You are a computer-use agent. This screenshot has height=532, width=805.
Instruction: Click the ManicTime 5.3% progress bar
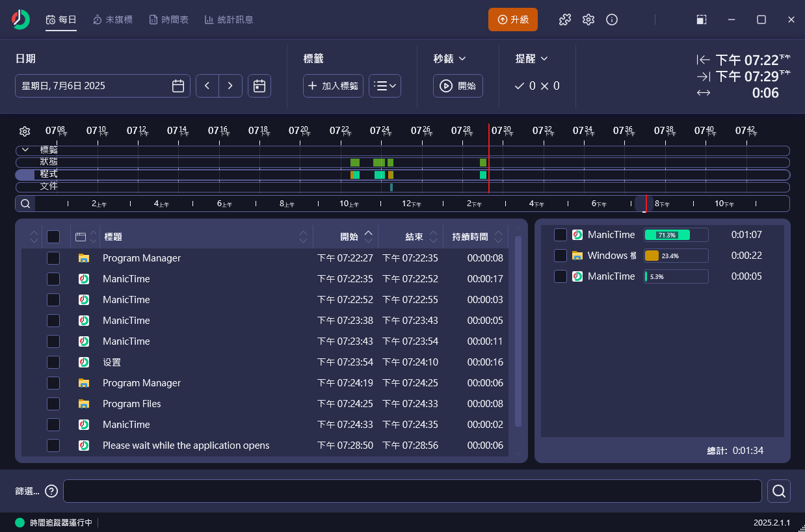(676, 276)
